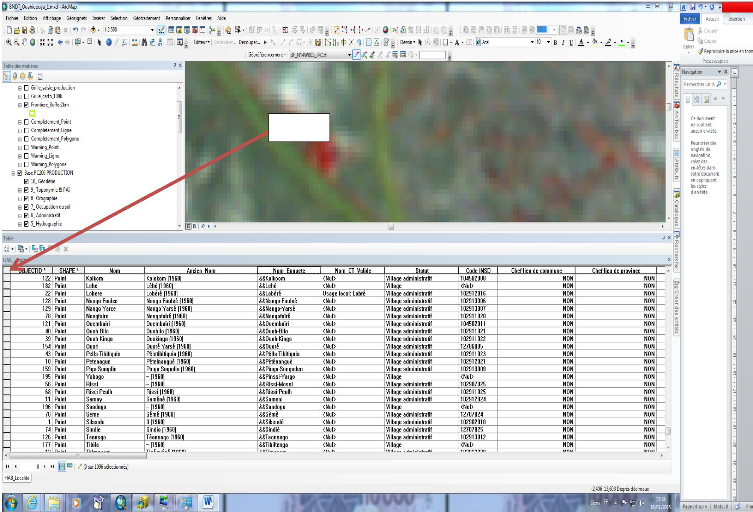Uncheck the Frontière_Buffer2km layer checkbox
The image size is (753, 512).
[x=25, y=104]
